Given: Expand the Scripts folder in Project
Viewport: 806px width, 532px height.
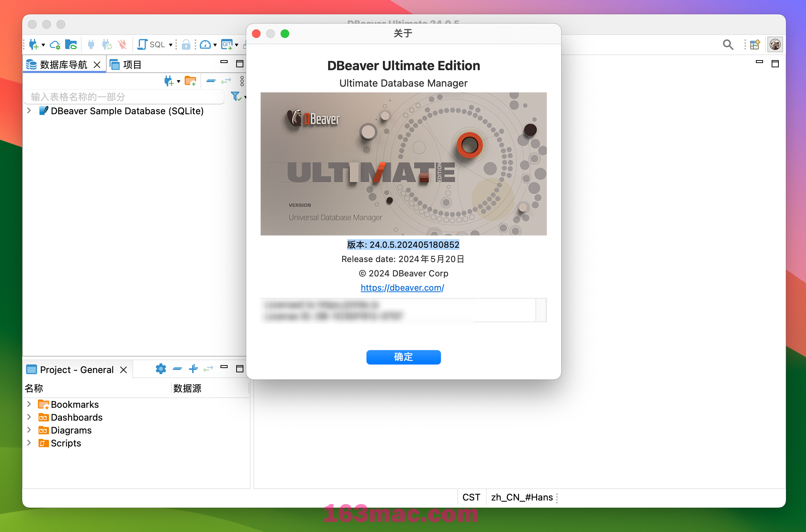Looking at the screenshot, I should point(29,442).
